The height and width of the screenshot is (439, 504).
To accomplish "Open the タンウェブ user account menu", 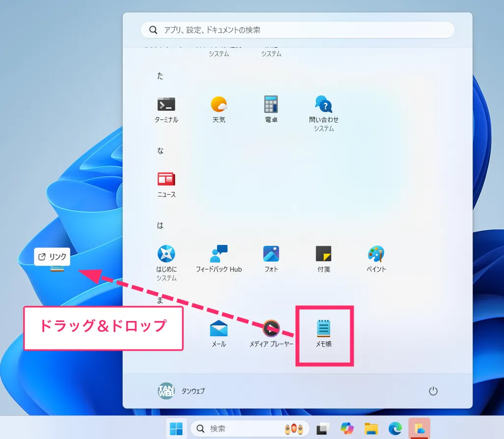I will (181, 391).
